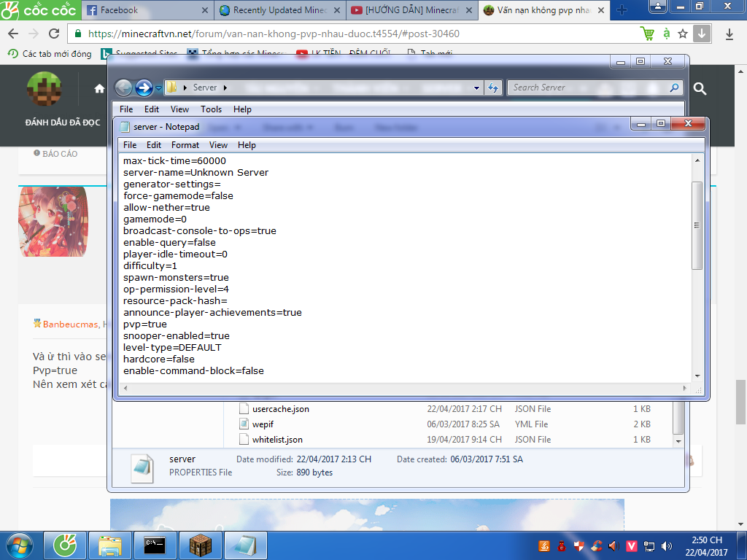Select whitelist.json file in Explorer

tap(277, 440)
